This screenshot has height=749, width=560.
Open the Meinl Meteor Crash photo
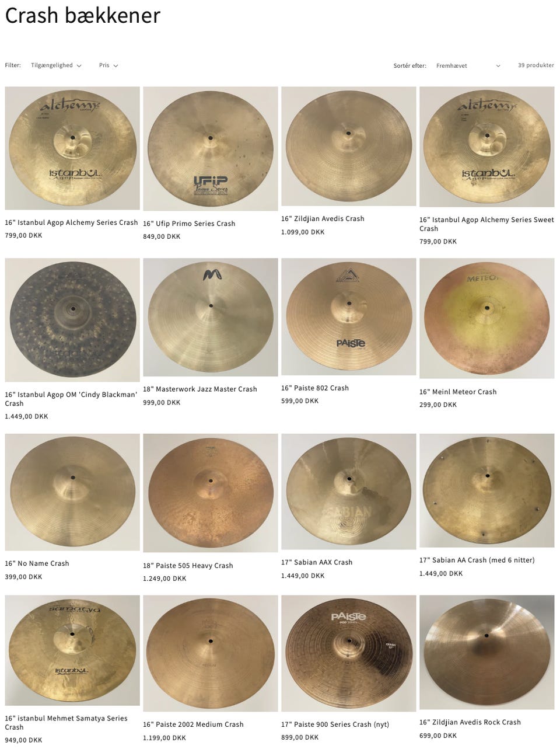tap(487, 319)
